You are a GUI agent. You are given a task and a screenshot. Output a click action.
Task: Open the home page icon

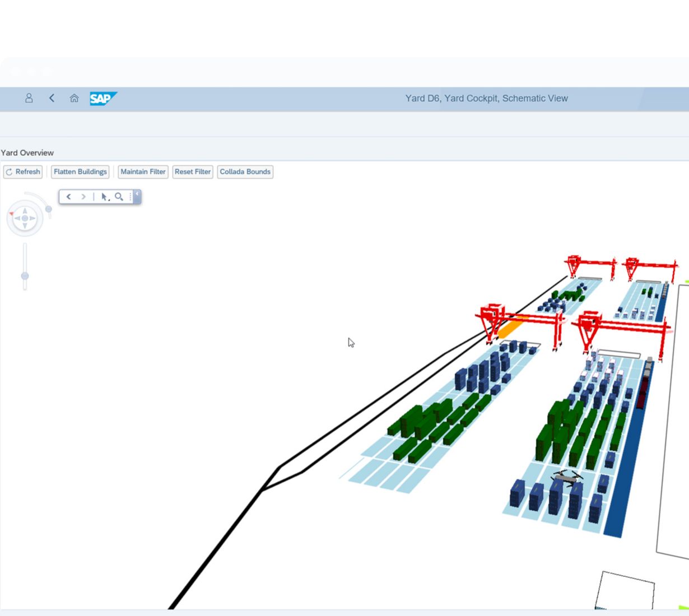pos(74,98)
